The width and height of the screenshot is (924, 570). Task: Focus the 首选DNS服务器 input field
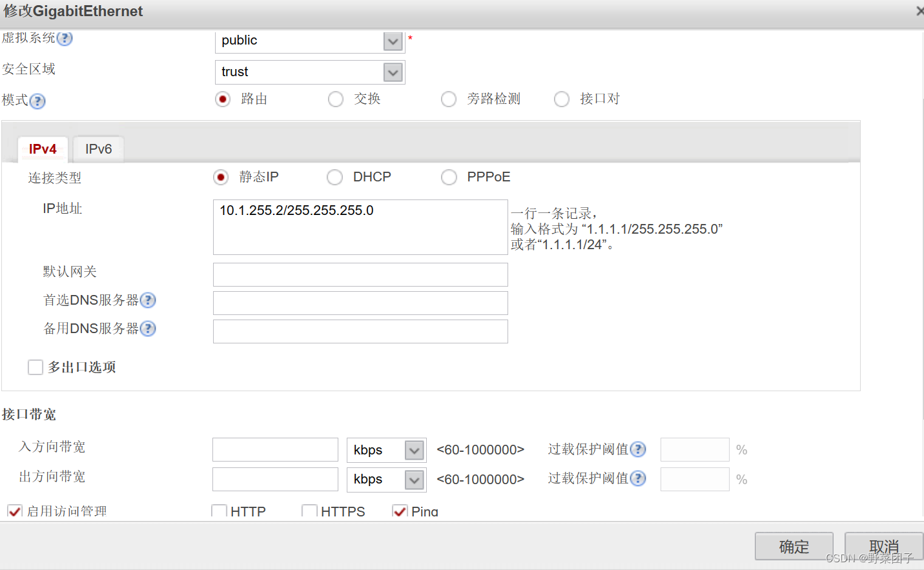(x=360, y=303)
